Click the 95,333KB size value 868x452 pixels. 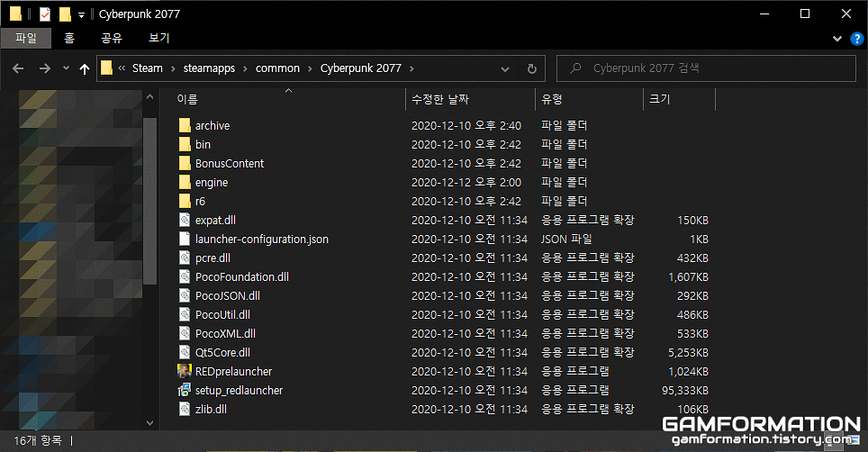tap(685, 391)
